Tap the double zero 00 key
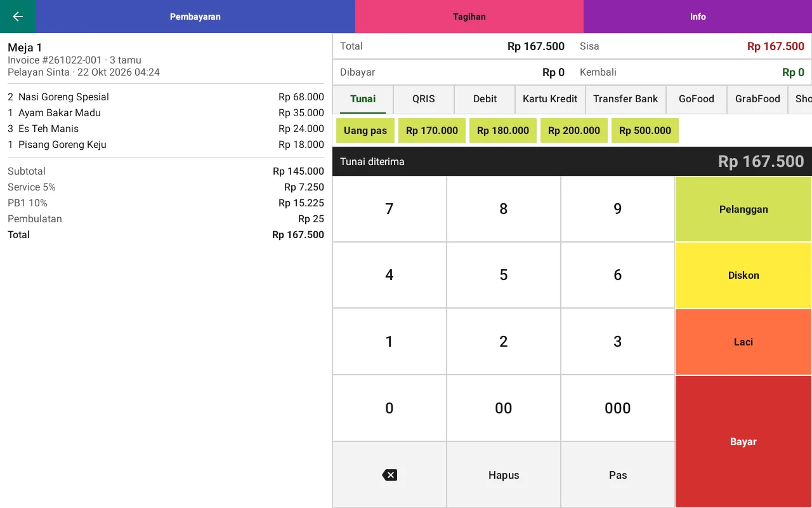Image resolution: width=812 pixels, height=508 pixels. click(504, 408)
